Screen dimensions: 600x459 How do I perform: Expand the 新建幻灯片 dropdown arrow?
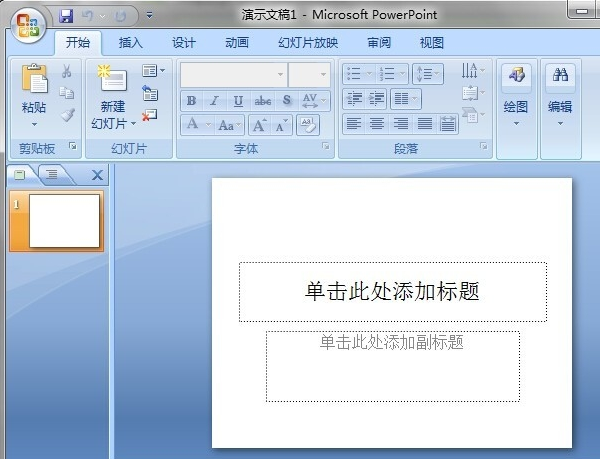tap(133, 123)
